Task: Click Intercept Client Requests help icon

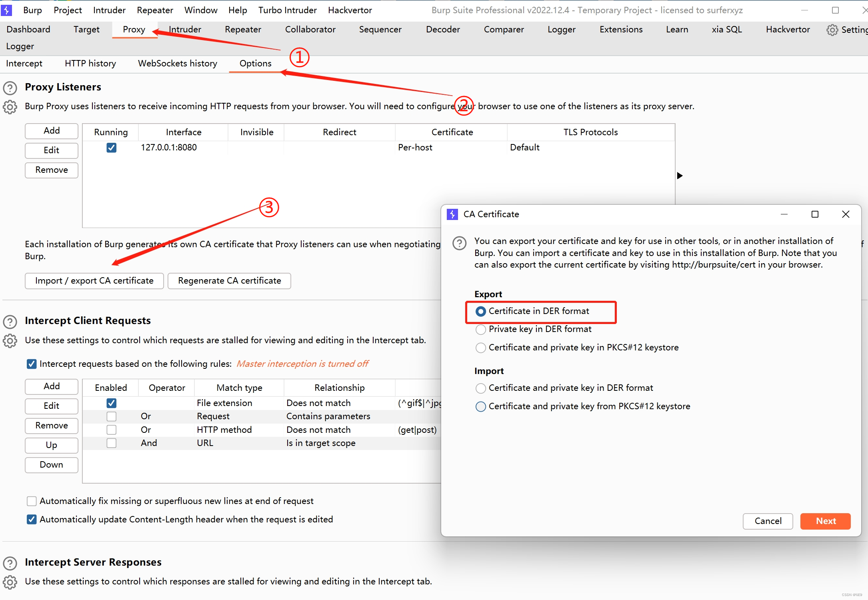Action: (10, 322)
